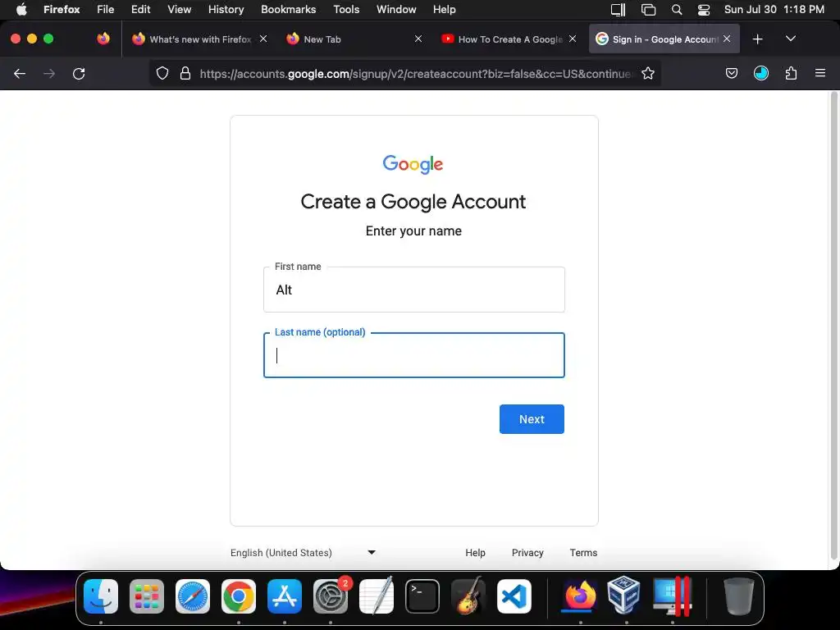Image resolution: width=840 pixels, height=630 pixels.
Task: Open the Extensions puzzle-piece icon
Action: tap(792, 73)
